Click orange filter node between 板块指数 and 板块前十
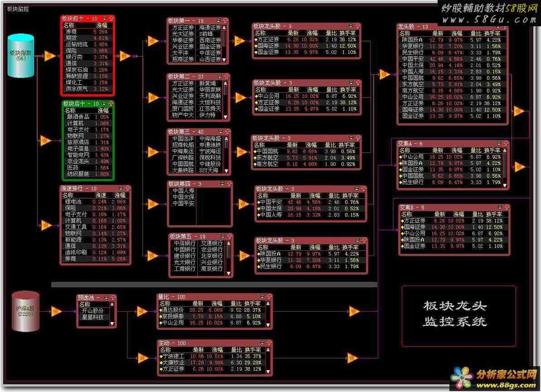541x392 pixels. point(49,55)
